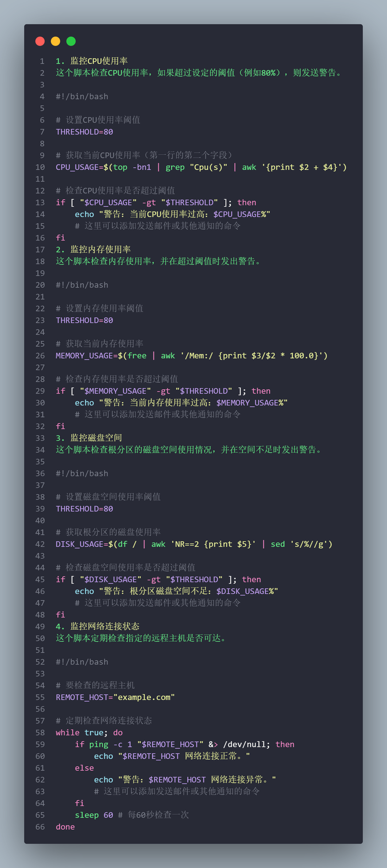Screen dimensions: 387x868
Task: Click the echo line "网络连接正常"
Action: click(172, 756)
